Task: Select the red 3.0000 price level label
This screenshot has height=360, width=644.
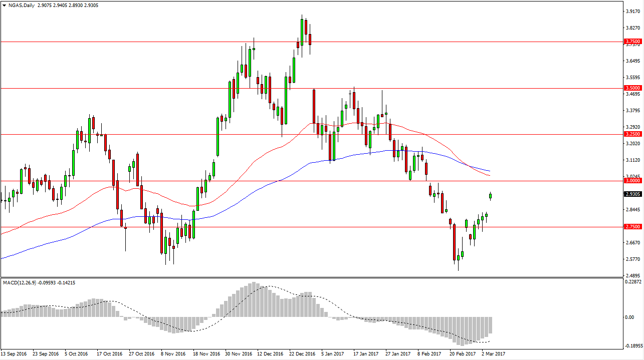Action: (x=632, y=181)
